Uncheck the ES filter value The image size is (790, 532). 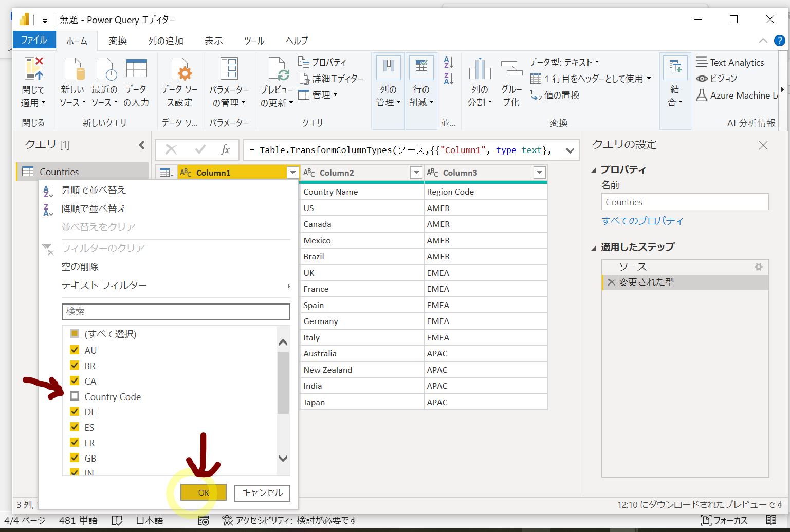pos(75,427)
